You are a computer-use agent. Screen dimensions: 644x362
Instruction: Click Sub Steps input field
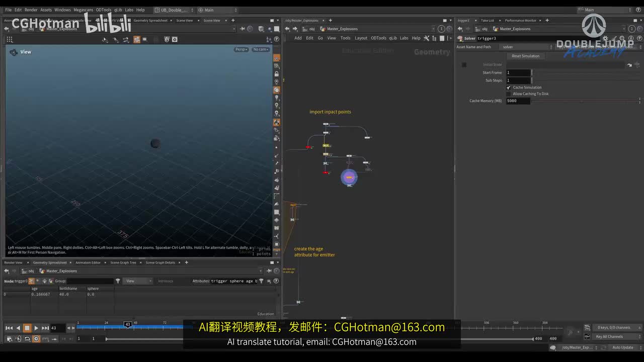pos(518,80)
